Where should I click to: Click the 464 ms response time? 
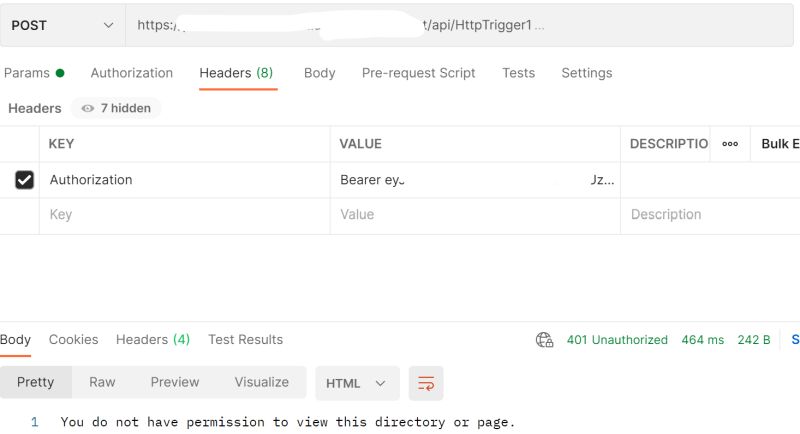(703, 340)
